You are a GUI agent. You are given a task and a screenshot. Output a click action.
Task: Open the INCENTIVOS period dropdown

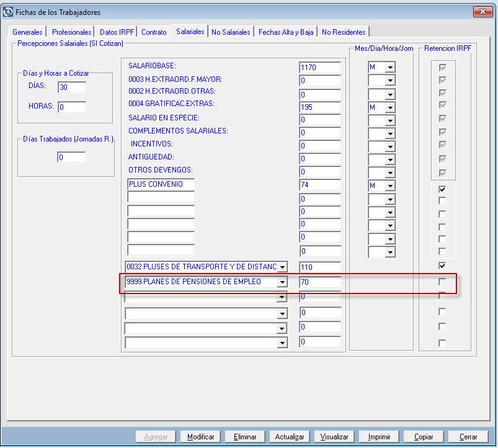pyautogui.click(x=390, y=146)
